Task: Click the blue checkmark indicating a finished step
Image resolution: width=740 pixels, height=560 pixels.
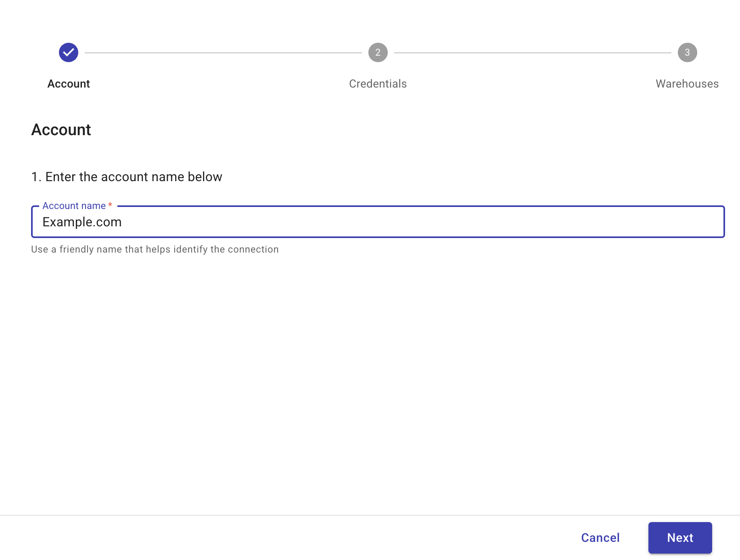Action: point(69,52)
